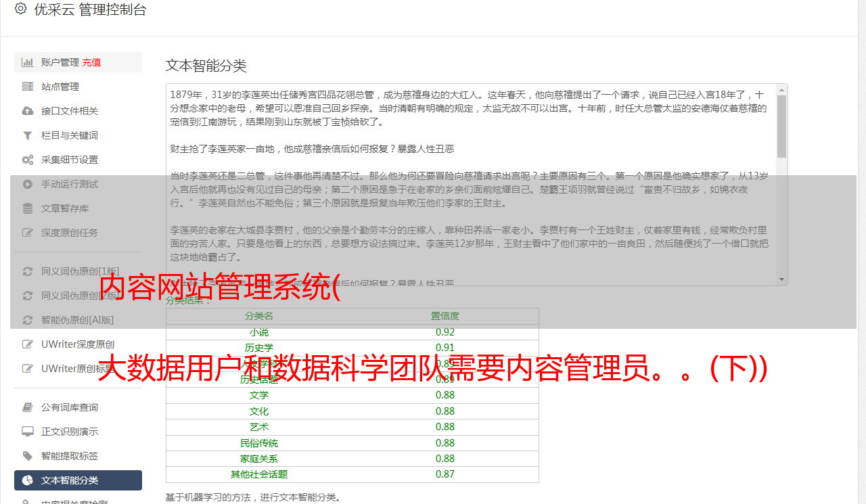Click the tag icon for 智能提取标签
Image resolution: width=866 pixels, height=504 pixels.
[x=28, y=456]
